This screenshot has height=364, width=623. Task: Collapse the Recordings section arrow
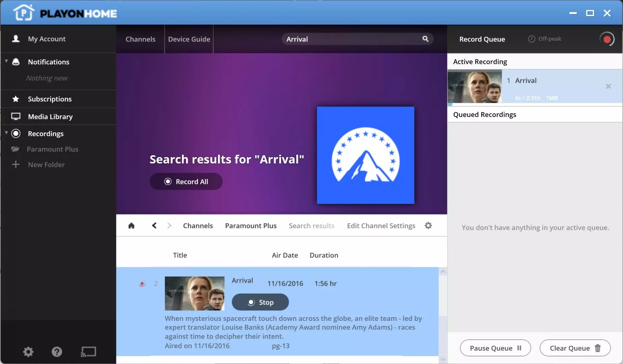pos(6,133)
